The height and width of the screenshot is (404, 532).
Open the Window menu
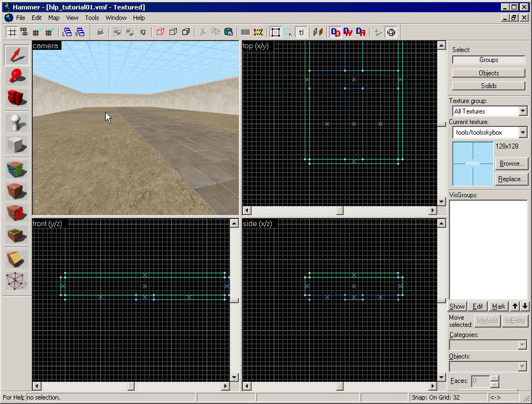coord(116,18)
